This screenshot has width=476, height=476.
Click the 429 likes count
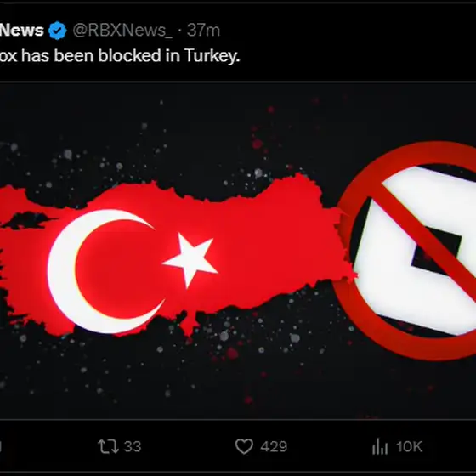point(274,446)
